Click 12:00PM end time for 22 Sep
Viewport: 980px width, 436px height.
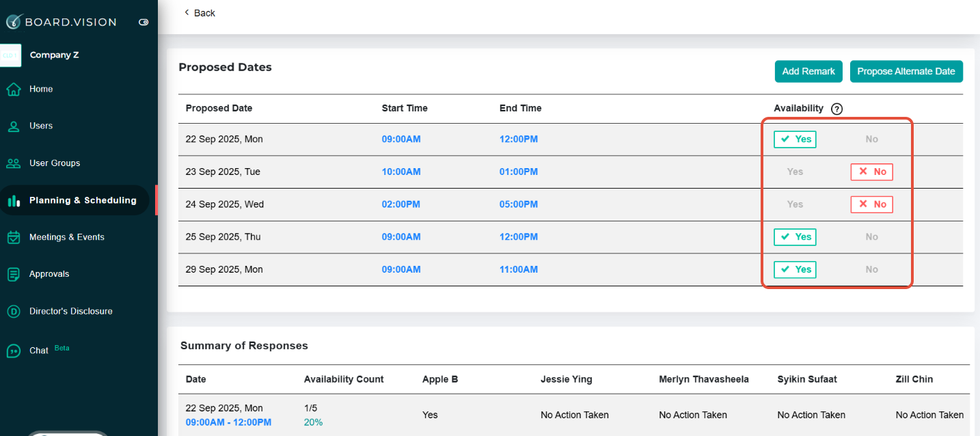click(x=519, y=139)
